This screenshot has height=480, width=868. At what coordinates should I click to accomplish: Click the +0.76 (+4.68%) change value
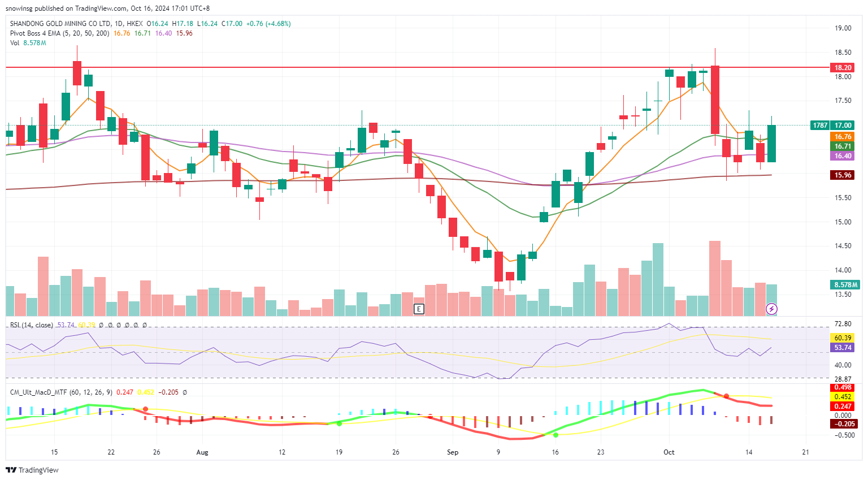point(268,24)
